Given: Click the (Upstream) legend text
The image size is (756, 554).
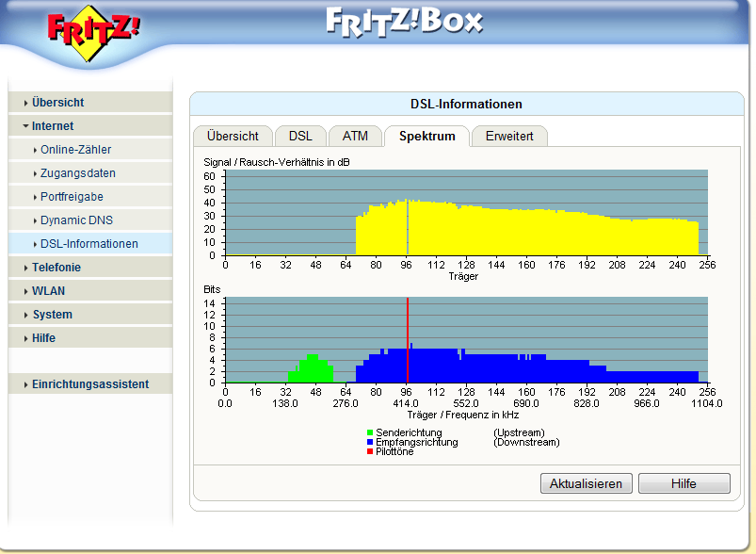Looking at the screenshot, I should (520, 432).
